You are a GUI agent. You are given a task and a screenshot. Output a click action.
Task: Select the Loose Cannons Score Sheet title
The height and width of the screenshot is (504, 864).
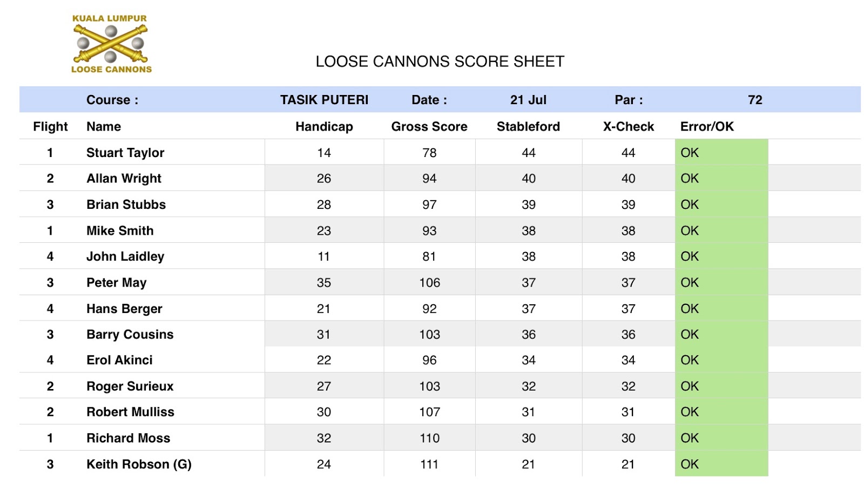coord(440,62)
